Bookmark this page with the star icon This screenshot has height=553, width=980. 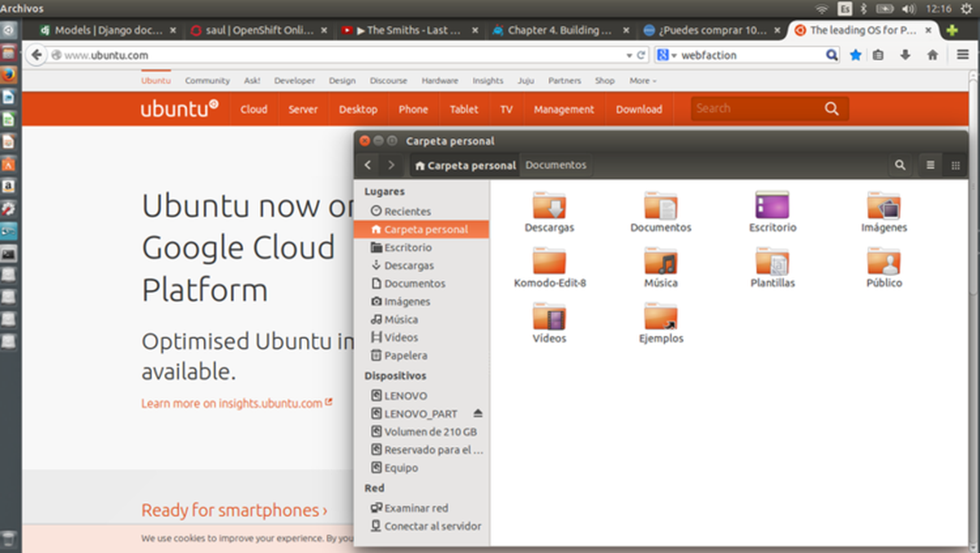856,54
